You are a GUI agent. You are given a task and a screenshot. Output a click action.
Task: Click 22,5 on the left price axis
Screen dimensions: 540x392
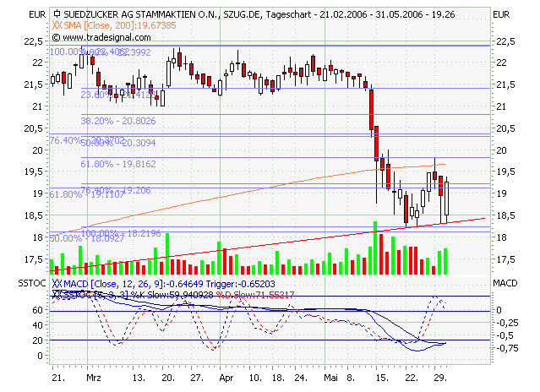(34, 41)
